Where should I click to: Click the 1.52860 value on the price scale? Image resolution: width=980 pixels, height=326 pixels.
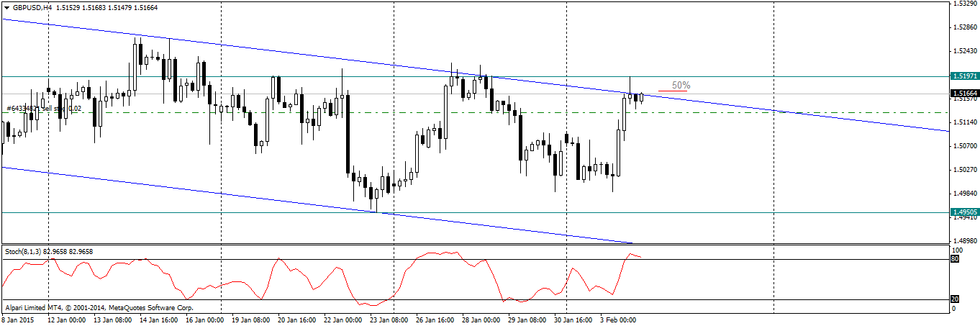click(x=964, y=28)
